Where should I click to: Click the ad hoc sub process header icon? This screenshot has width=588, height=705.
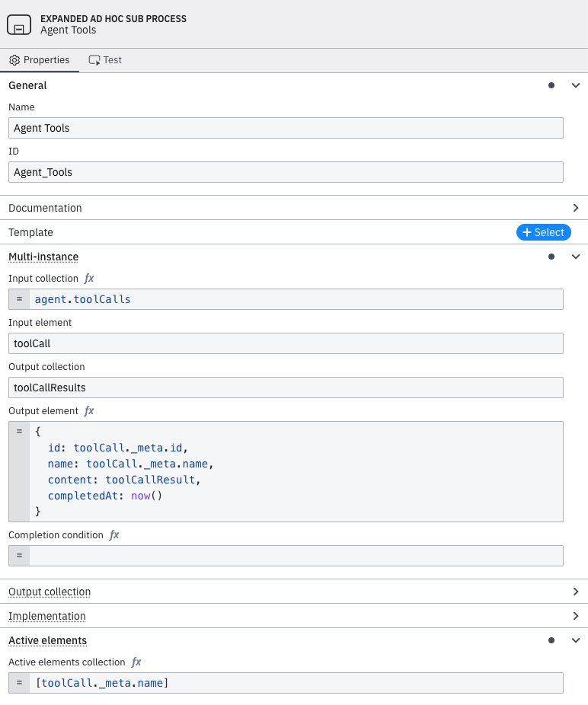(x=19, y=24)
